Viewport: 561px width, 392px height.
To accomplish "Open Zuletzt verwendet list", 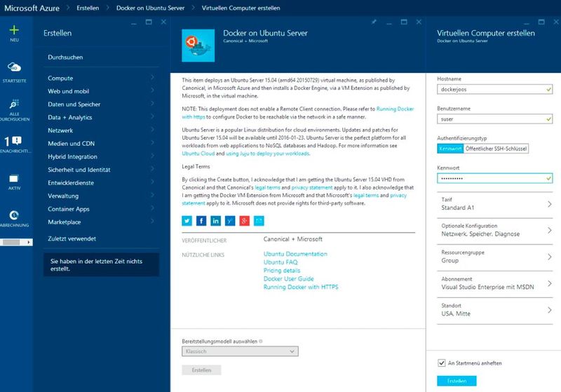I will [x=72, y=238].
